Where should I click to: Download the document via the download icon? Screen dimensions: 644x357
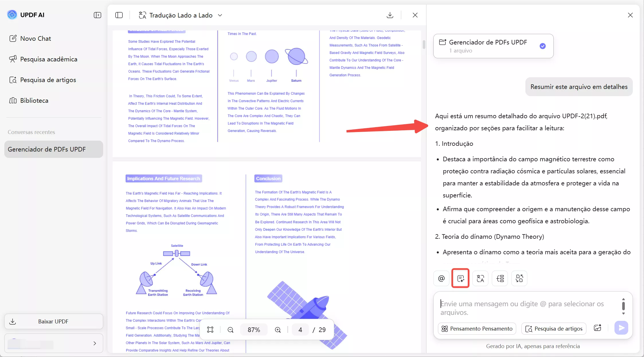click(x=390, y=15)
